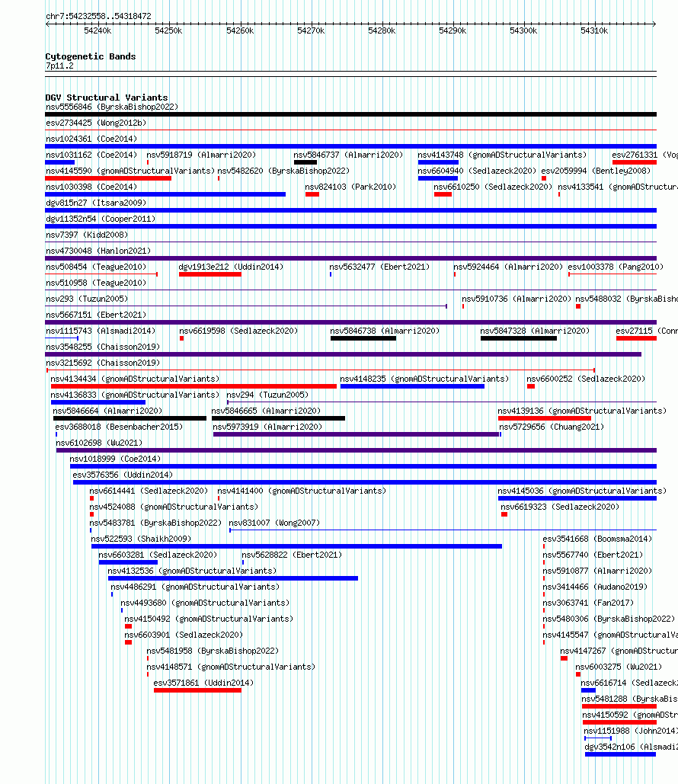Click nsv3414466 (Audano2019) label
678x784 pixels.
tap(595, 587)
